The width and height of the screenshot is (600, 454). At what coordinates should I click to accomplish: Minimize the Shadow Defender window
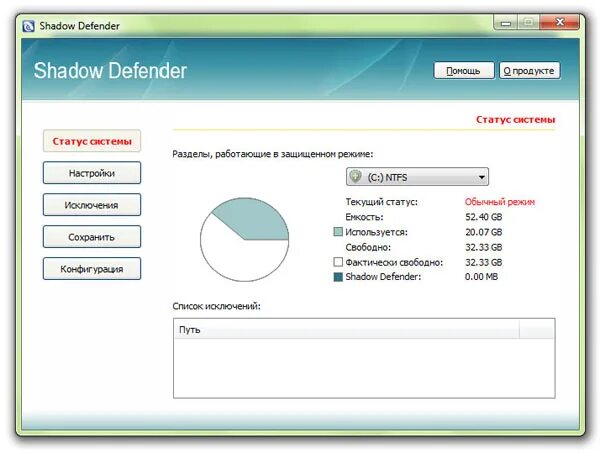[506, 22]
